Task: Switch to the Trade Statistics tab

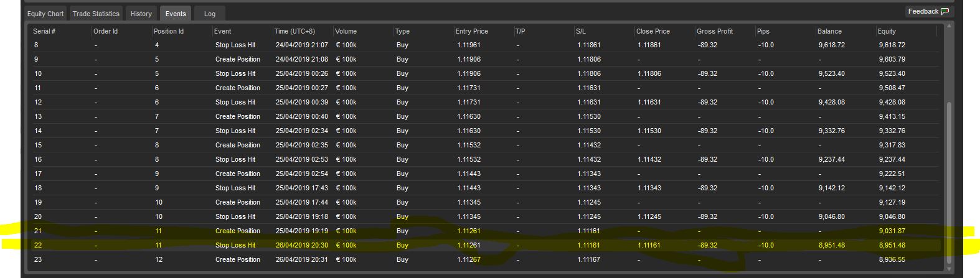Action: click(x=96, y=14)
